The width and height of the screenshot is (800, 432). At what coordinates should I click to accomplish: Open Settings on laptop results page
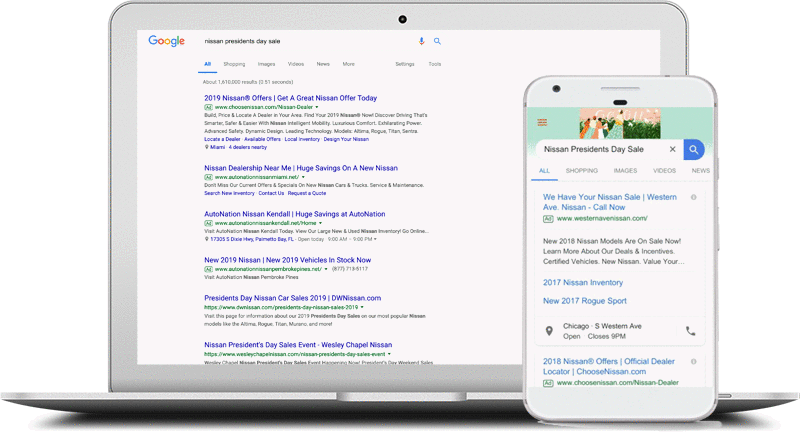click(x=405, y=64)
